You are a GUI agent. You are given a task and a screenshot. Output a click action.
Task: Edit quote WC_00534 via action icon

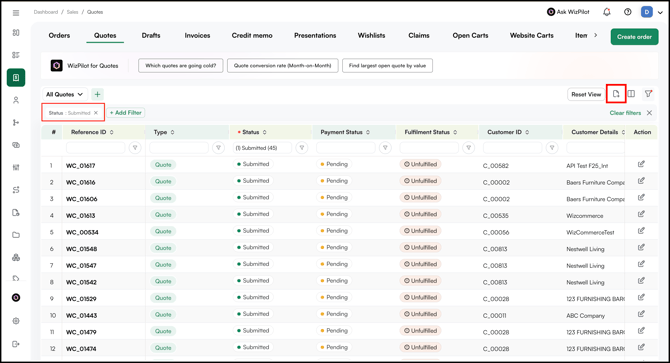click(641, 231)
